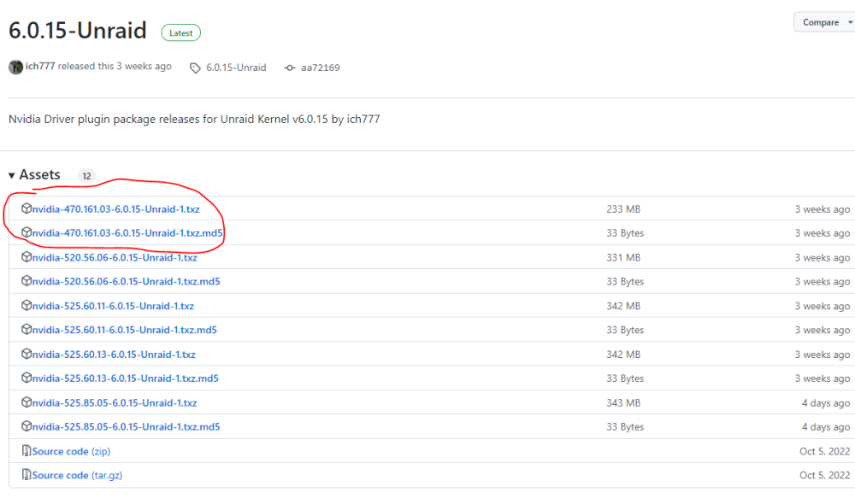
Task: Download nvidia-525.60.11-6.0.15-Unraid-1.txz.md5
Action: coord(124,331)
